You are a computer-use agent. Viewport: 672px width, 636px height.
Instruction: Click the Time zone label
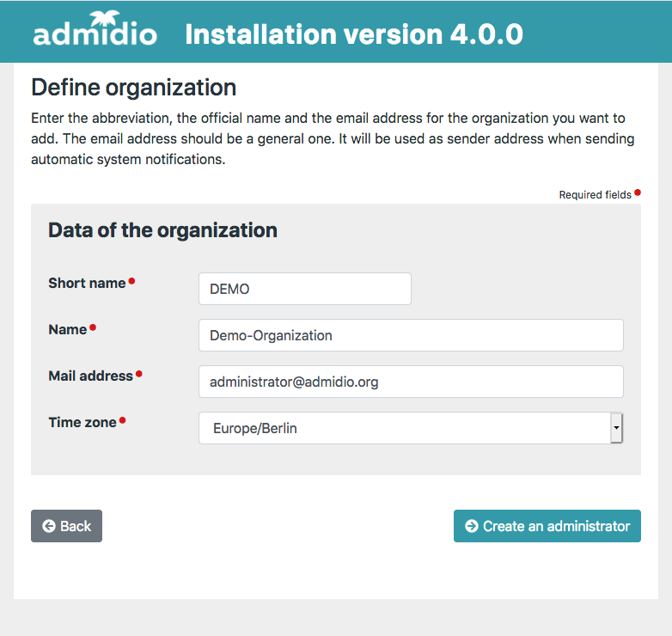coord(82,422)
